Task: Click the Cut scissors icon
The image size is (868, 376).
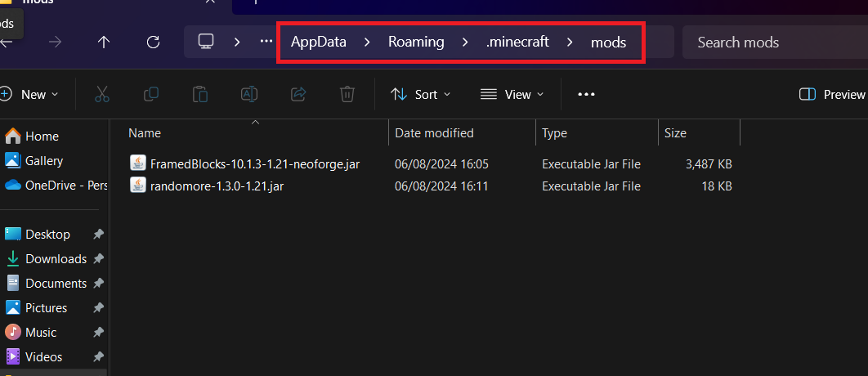Action: [102, 94]
